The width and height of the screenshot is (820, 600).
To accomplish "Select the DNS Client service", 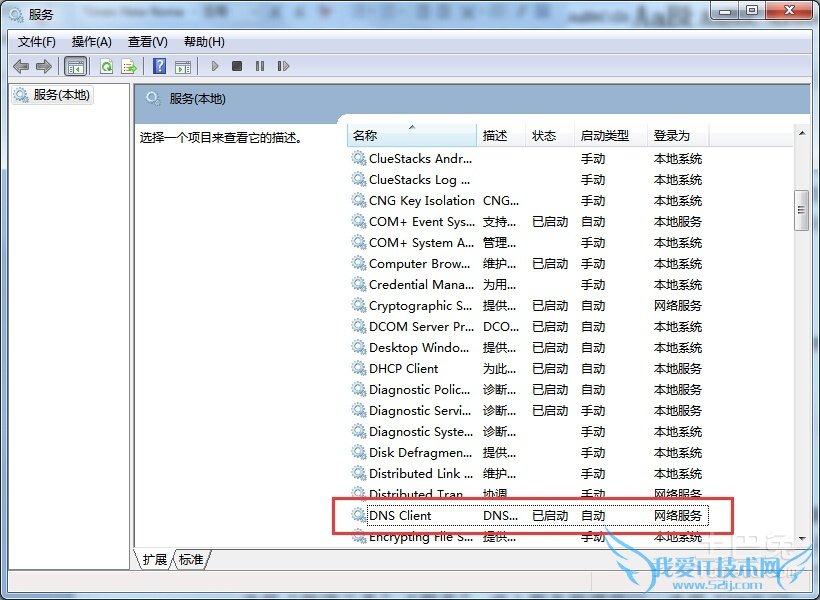I will point(528,516).
